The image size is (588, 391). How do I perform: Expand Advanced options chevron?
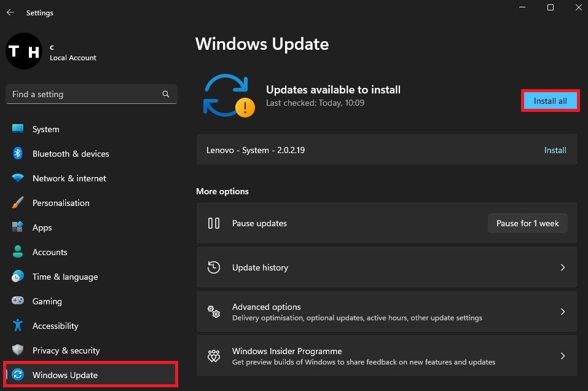(x=562, y=312)
